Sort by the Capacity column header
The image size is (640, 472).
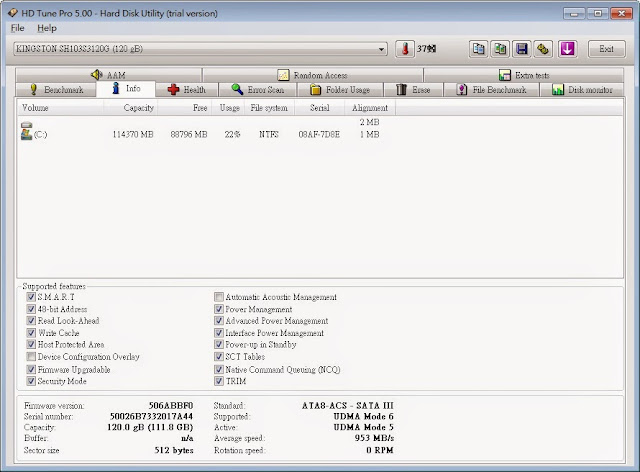(x=130, y=108)
